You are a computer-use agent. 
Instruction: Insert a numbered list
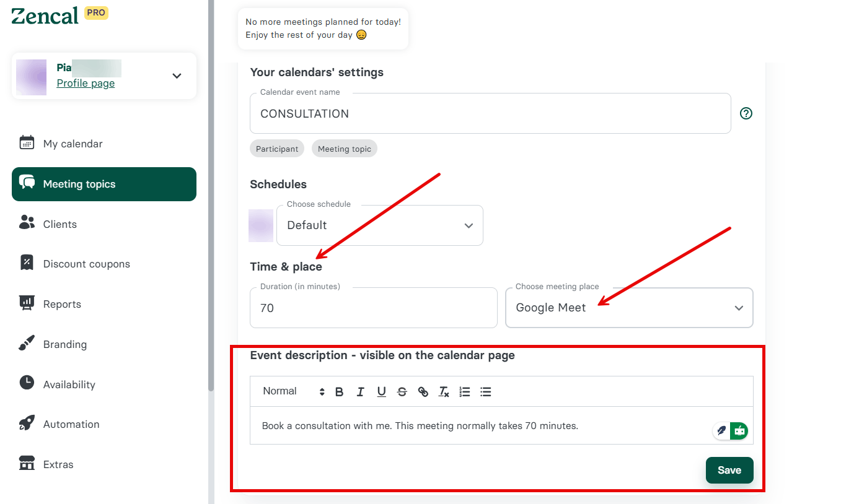pos(465,392)
